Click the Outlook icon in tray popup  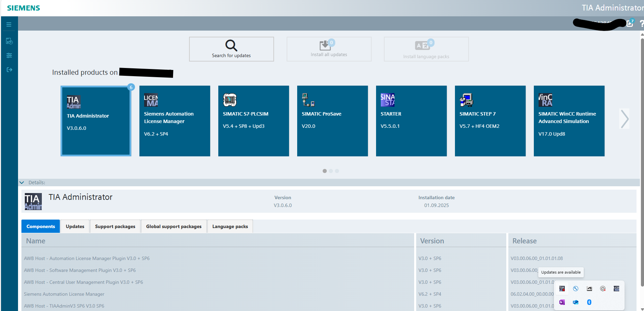(576, 302)
